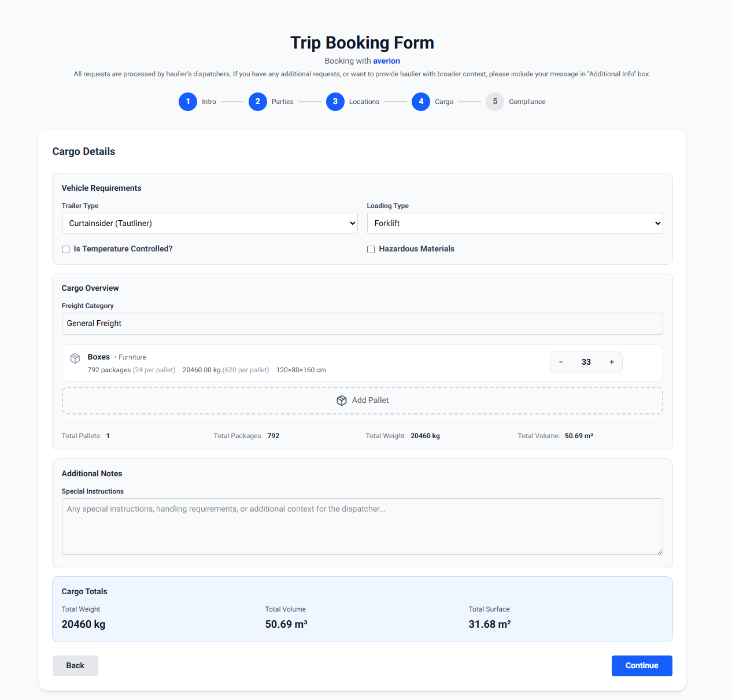732x700 pixels.
Task: Decrease pallet count with the minus icon
Action: tap(561, 362)
